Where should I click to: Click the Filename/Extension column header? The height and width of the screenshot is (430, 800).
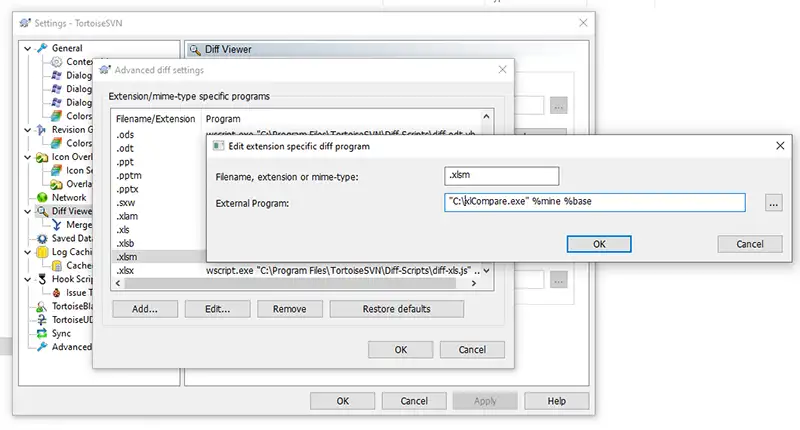tap(156, 119)
